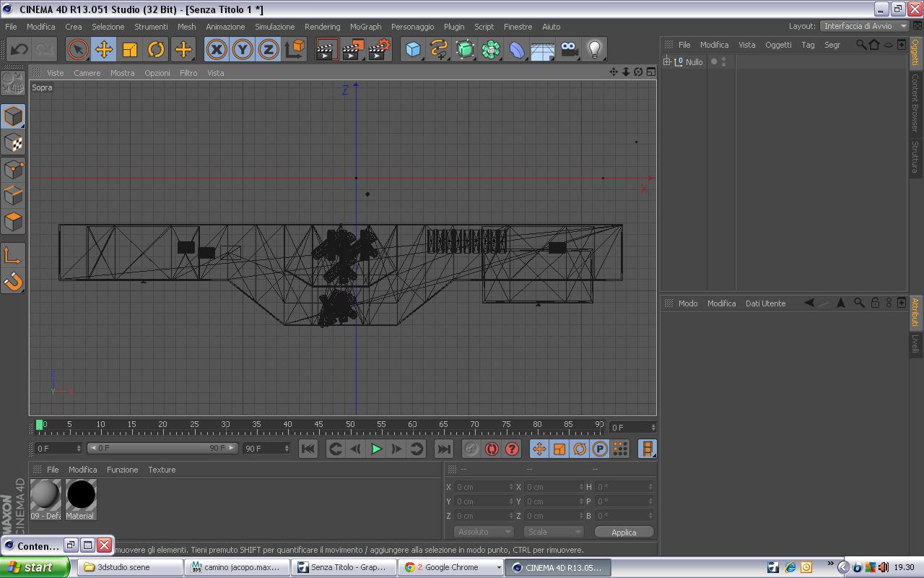
Task: Select the Move tool in top toolbar
Action: coord(104,50)
